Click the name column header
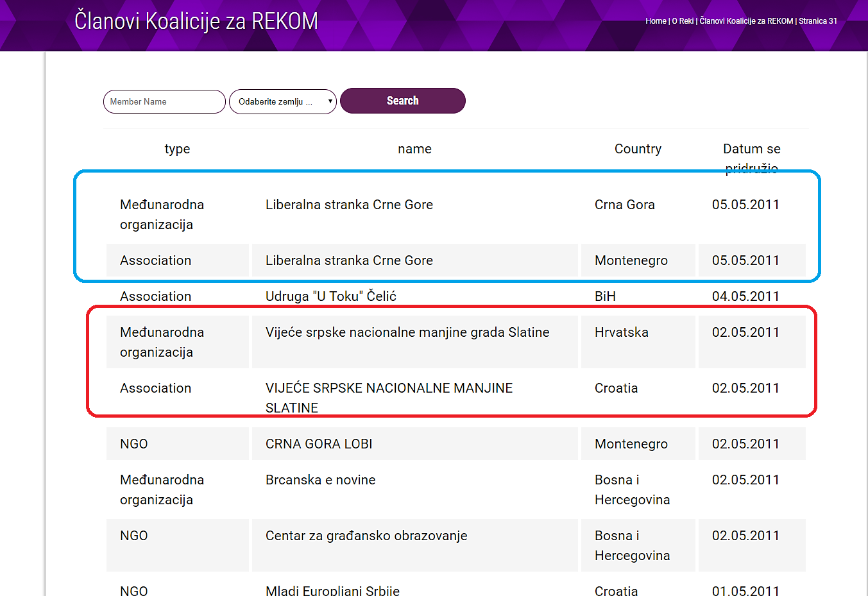The height and width of the screenshot is (596, 868). pos(414,149)
